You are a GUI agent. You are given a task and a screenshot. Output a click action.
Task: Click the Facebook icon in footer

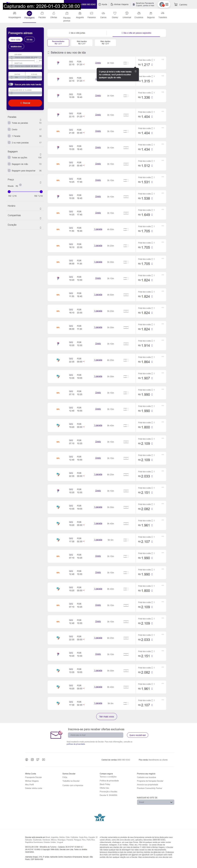26,759
